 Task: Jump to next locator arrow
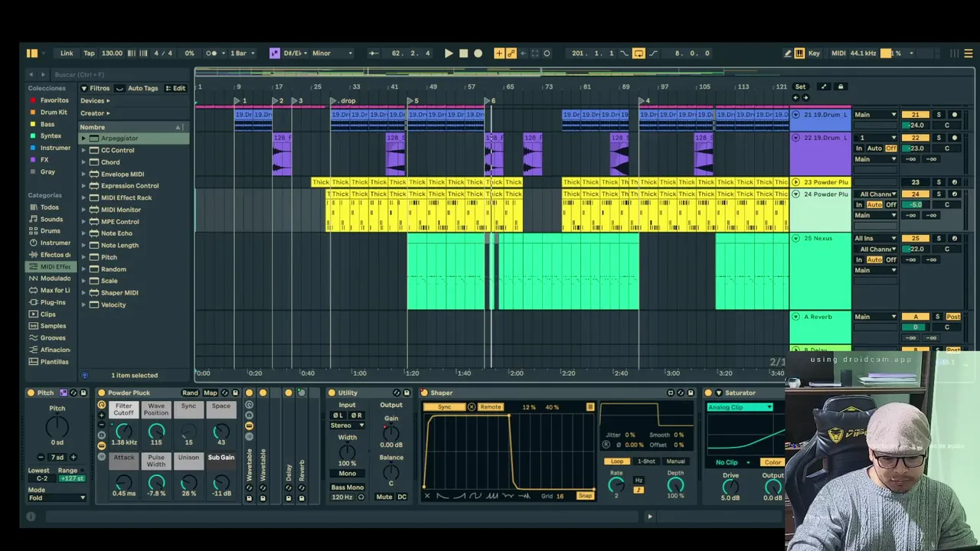[805, 97]
